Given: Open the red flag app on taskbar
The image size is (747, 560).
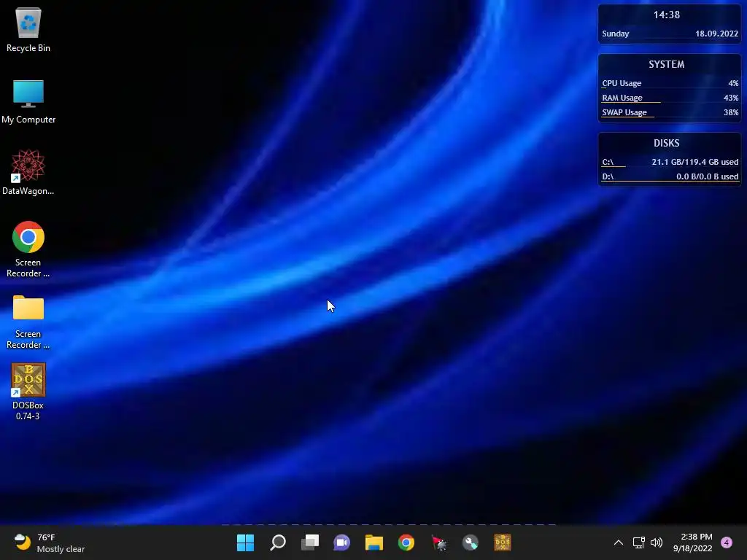Looking at the screenshot, I should click(438, 542).
